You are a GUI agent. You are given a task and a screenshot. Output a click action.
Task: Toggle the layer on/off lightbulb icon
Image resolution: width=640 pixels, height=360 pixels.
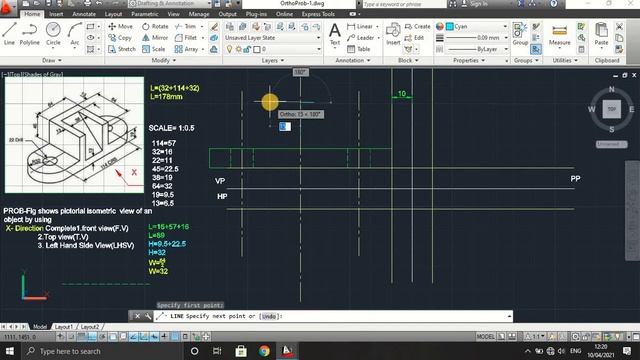[229, 49]
